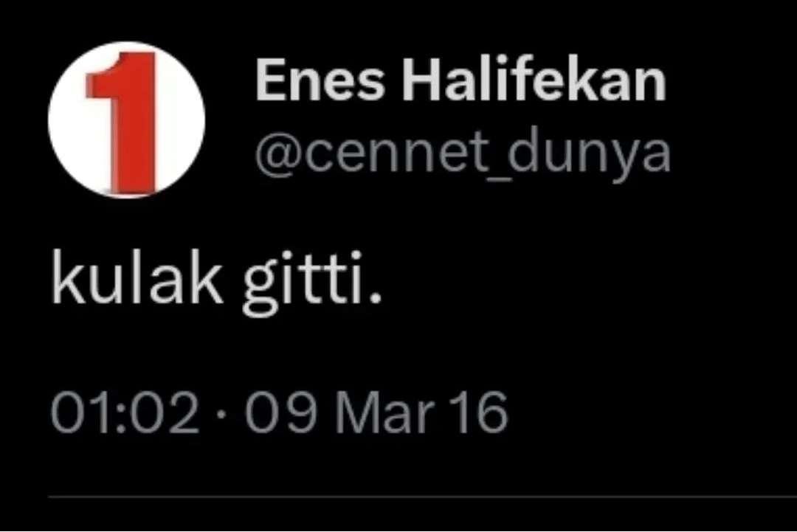797x532 pixels.
Task: Open the tweet timestamp 01:02
Action: coord(125,412)
